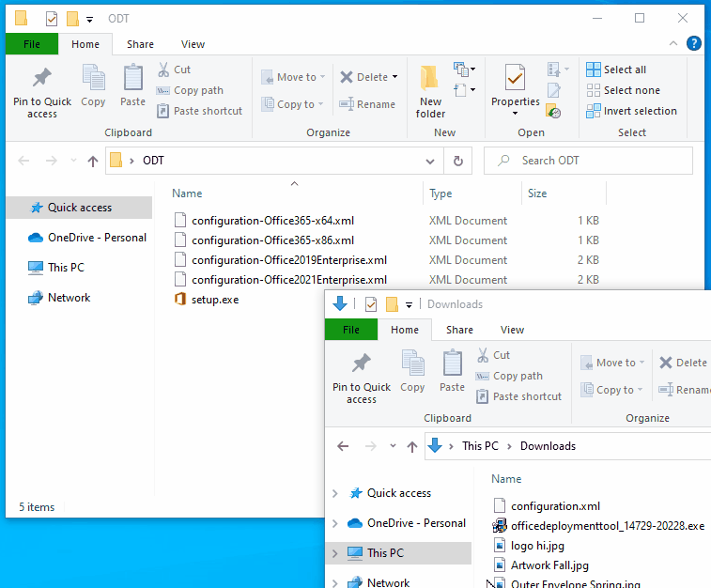Click New folder in ODT ribbon

[430, 92]
